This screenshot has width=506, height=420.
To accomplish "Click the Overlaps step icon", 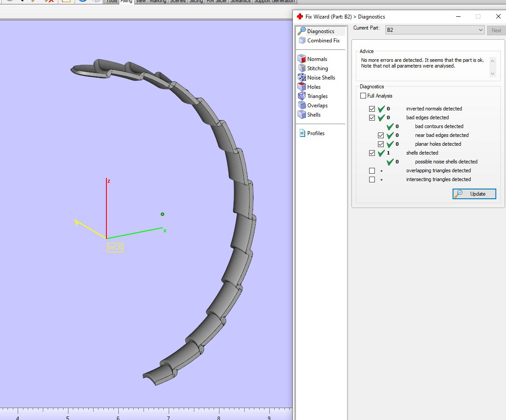I will [302, 106].
